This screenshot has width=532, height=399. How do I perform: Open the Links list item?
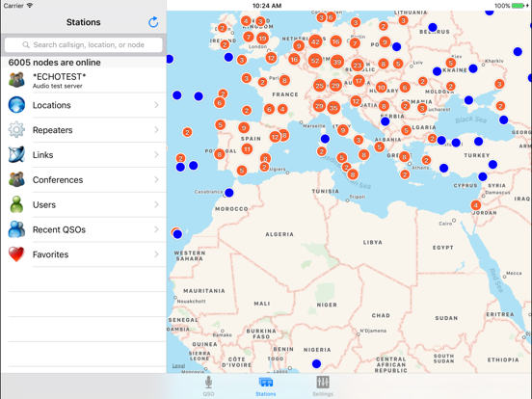click(x=84, y=155)
